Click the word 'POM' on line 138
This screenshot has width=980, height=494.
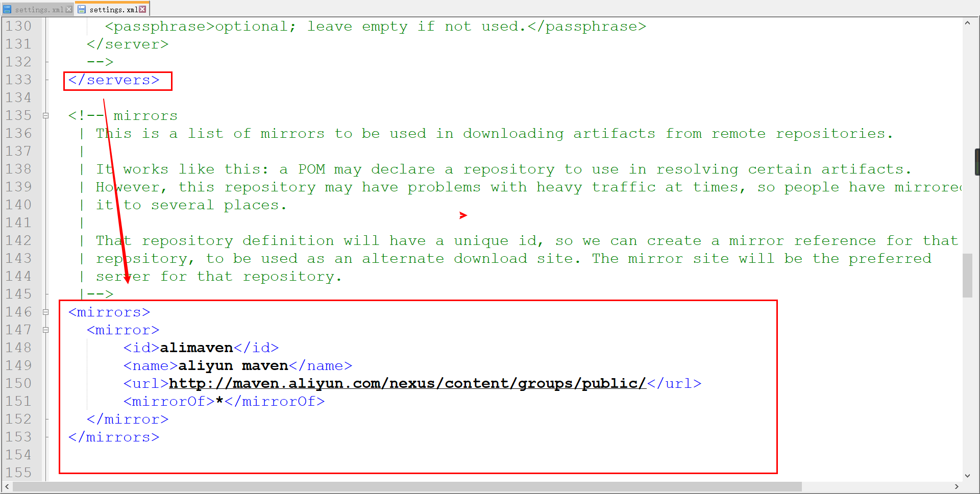tap(312, 169)
